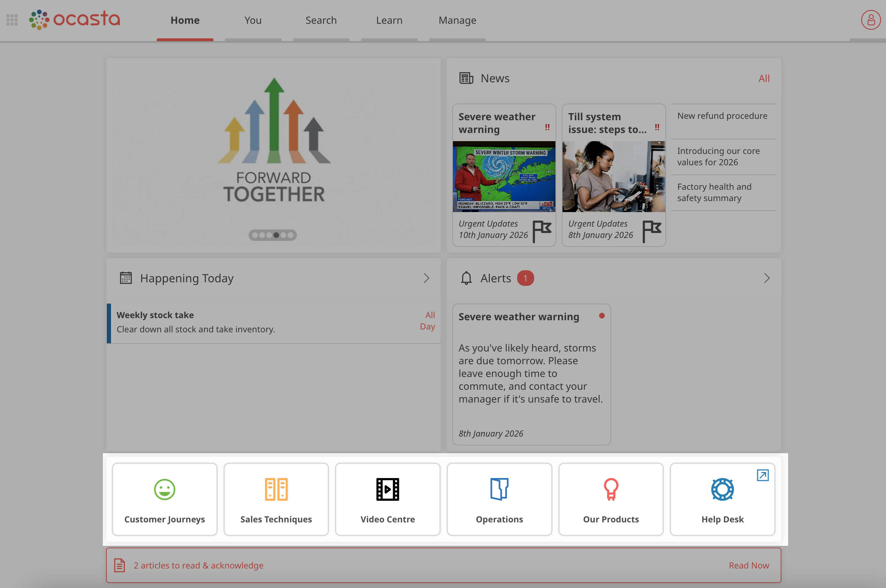
Task: Open New refund procedure news item
Action: [x=722, y=116]
